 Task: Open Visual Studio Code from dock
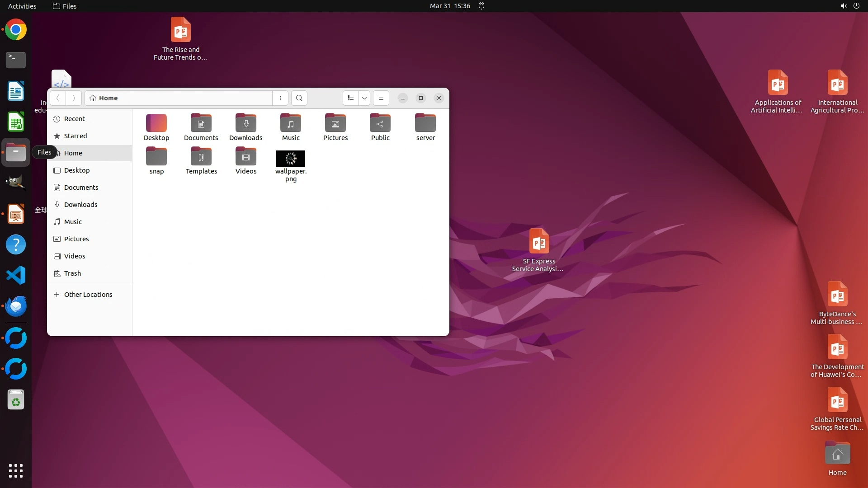pos(16,275)
